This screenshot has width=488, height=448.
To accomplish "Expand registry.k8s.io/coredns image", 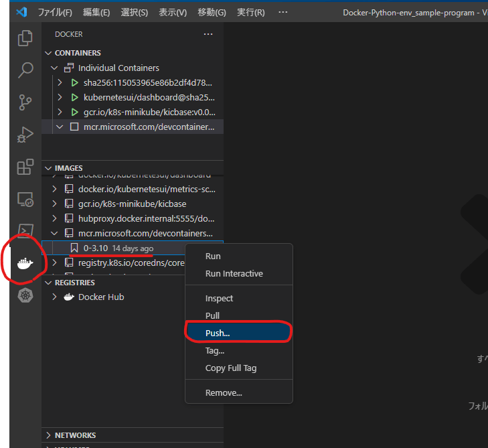I will pyautogui.click(x=54, y=263).
